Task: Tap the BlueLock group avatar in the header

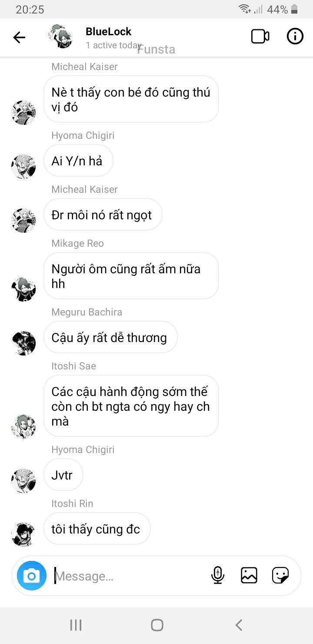Action: point(60,36)
